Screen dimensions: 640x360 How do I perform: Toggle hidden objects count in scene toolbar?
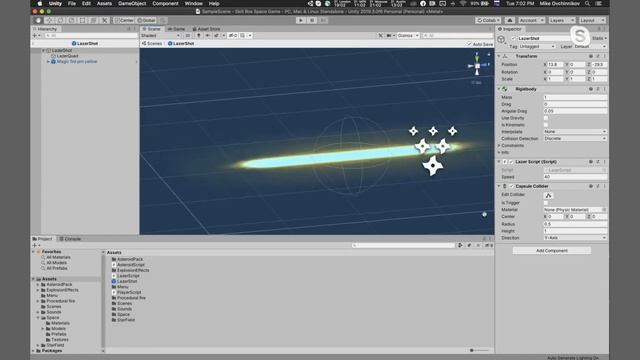pos(233,36)
